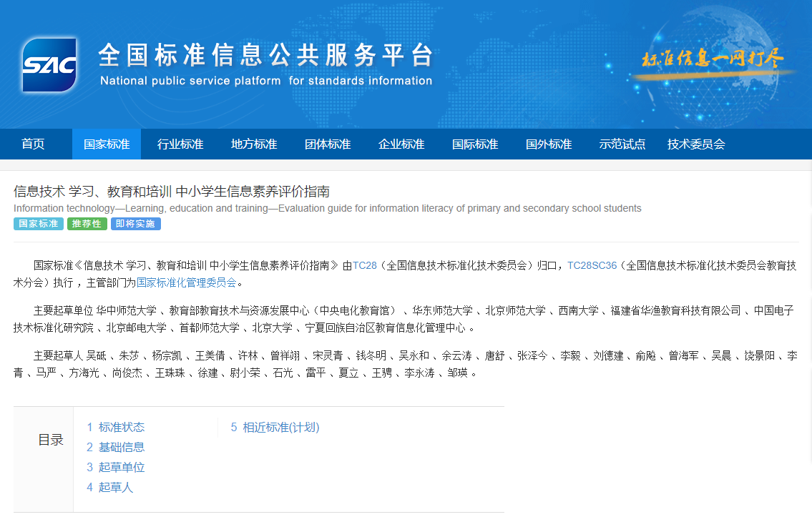Jump to 标准状态 in contents
The width and height of the screenshot is (812, 522).
click(x=121, y=428)
